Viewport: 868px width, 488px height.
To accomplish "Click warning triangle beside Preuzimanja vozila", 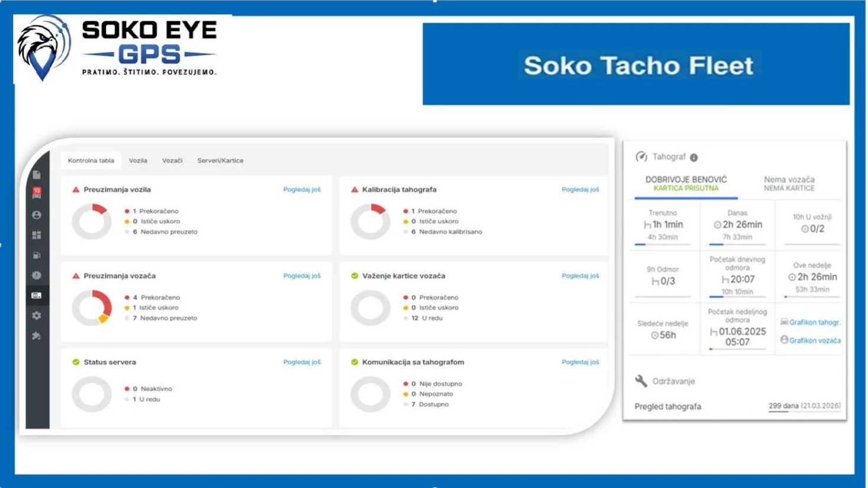I will (76, 190).
